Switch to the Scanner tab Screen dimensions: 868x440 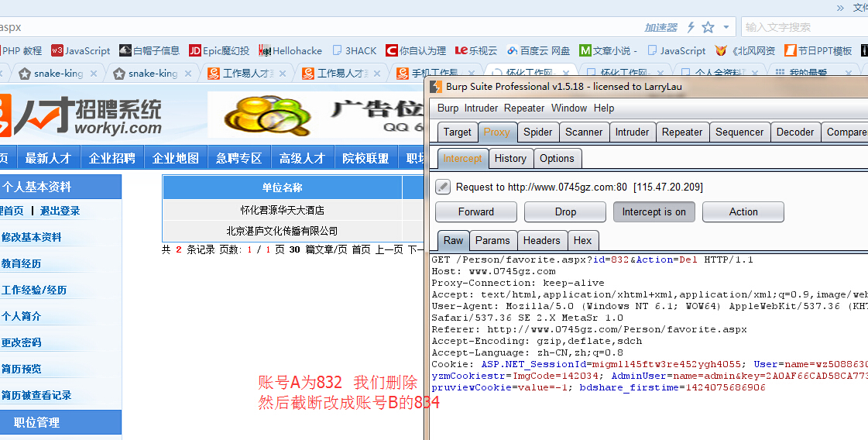click(584, 132)
